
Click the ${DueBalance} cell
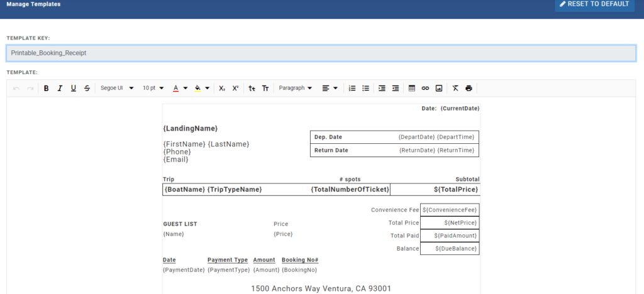pos(450,249)
